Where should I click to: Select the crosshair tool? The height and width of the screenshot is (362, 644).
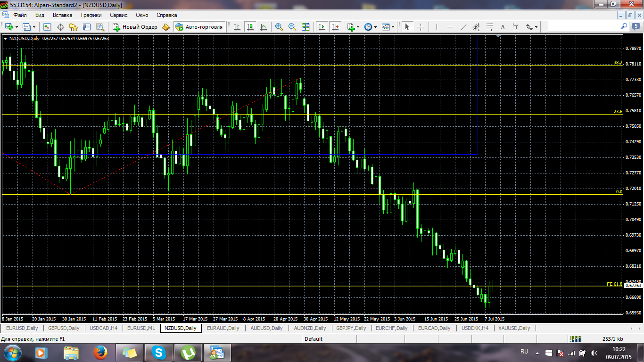click(421, 27)
